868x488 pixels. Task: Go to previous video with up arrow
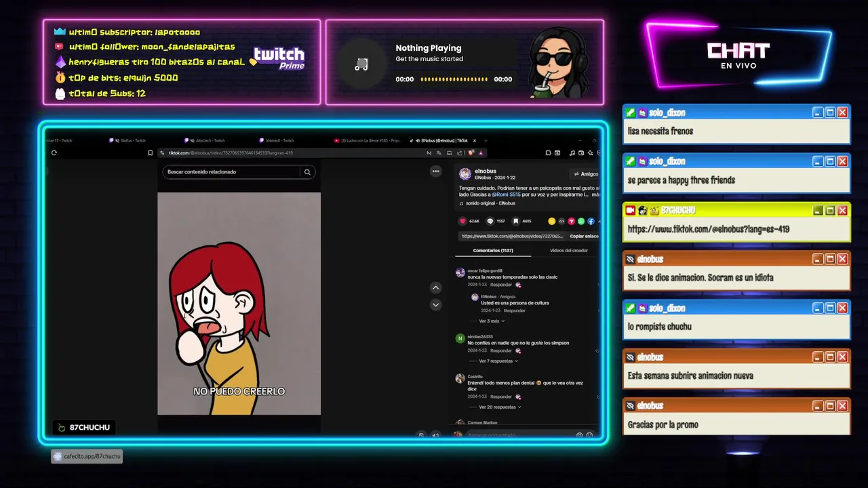tap(436, 287)
